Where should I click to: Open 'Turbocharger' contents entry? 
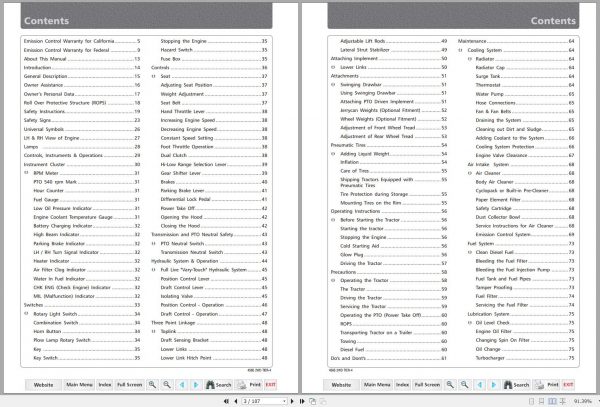click(525, 358)
